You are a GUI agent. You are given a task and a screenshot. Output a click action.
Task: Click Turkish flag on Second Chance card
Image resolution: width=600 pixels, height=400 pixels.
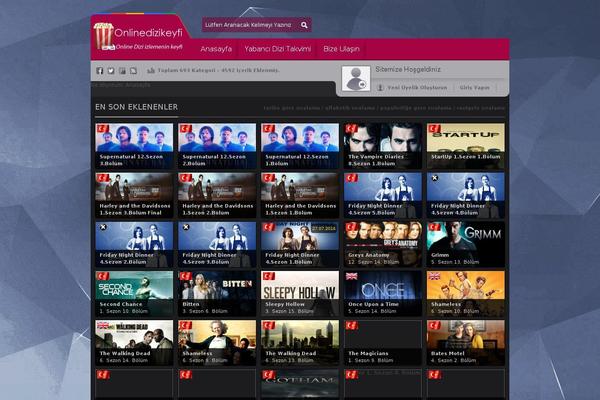(x=103, y=276)
